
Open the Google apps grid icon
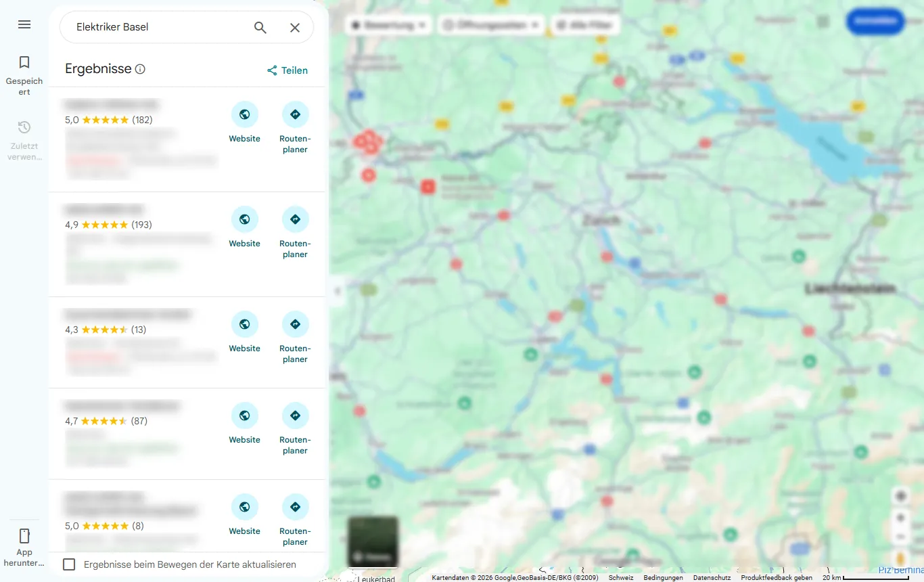(x=823, y=22)
